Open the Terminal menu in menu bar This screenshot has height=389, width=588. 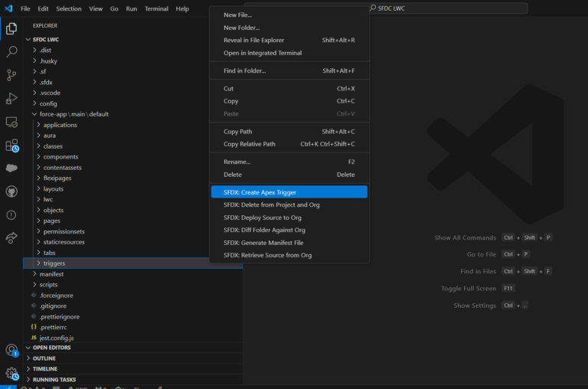(x=156, y=8)
